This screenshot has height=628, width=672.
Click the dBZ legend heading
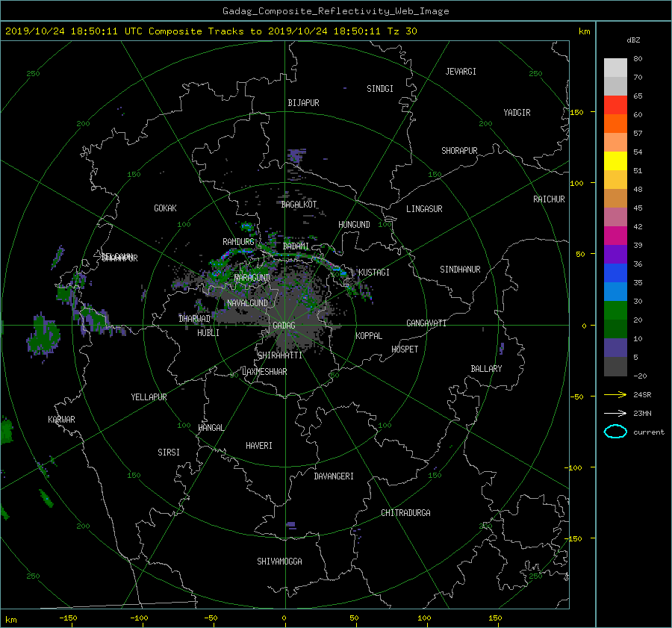(633, 40)
